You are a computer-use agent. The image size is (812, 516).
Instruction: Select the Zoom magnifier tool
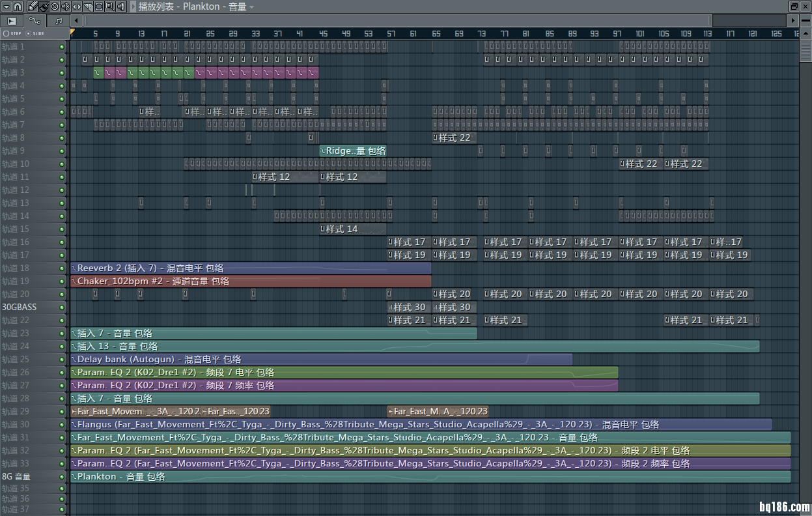point(109,7)
